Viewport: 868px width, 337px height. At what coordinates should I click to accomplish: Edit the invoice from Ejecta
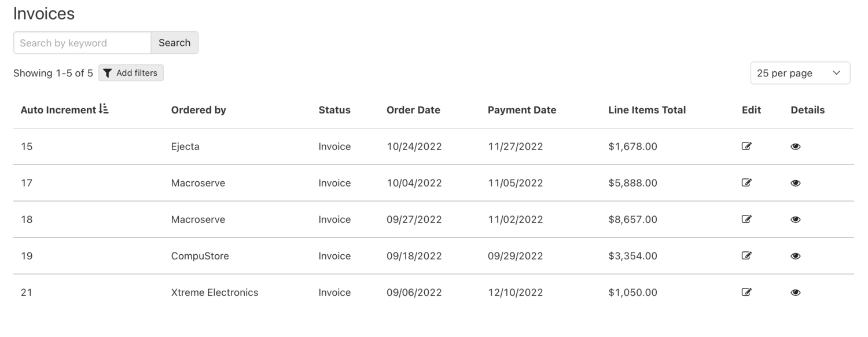[x=746, y=146]
